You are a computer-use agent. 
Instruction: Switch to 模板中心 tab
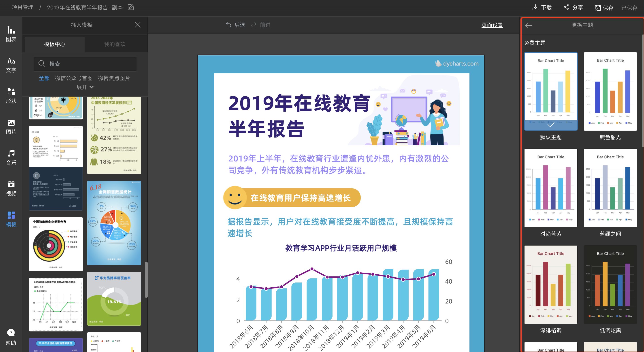tap(55, 44)
